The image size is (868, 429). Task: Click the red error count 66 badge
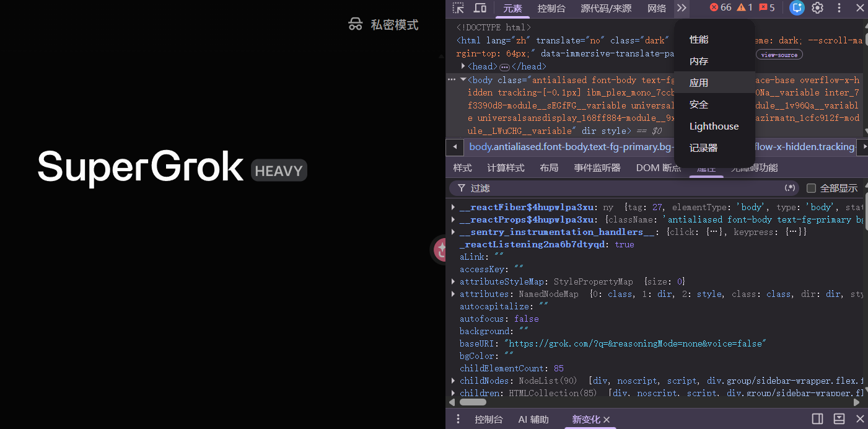pyautogui.click(x=721, y=7)
